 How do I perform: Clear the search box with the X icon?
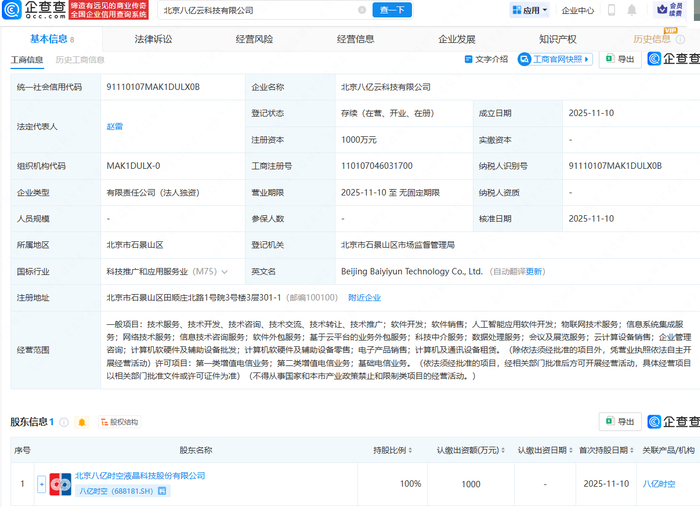click(361, 10)
